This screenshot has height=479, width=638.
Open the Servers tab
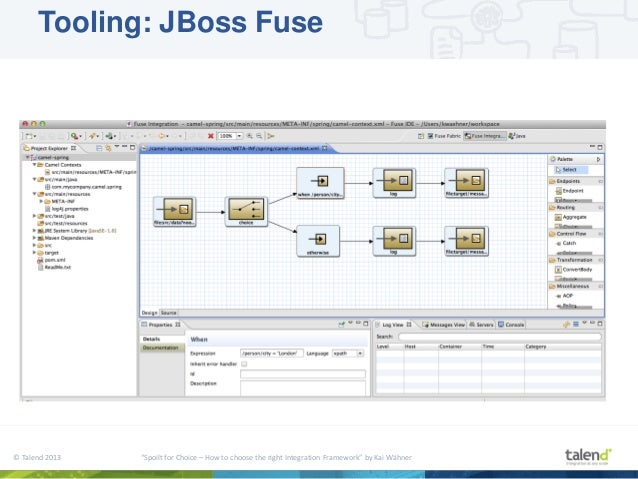pyautogui.click(x=481, y=325)
